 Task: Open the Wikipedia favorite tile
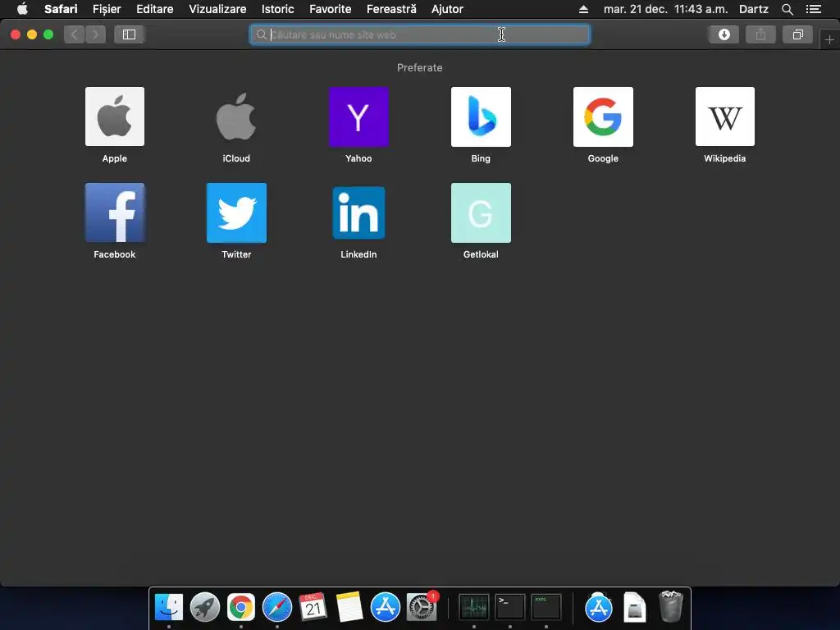coord(725,116)
